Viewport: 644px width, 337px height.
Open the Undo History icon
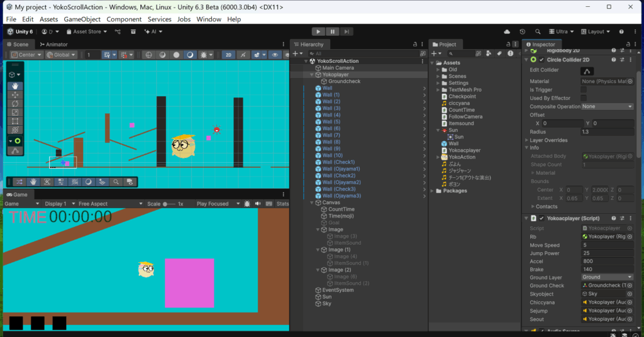click(x=522, y=31)
